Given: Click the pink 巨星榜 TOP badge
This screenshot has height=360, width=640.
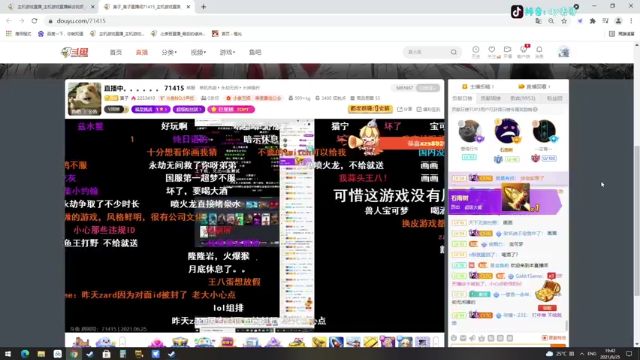Looking at the screenshot, I should click(x=231, y=109).
